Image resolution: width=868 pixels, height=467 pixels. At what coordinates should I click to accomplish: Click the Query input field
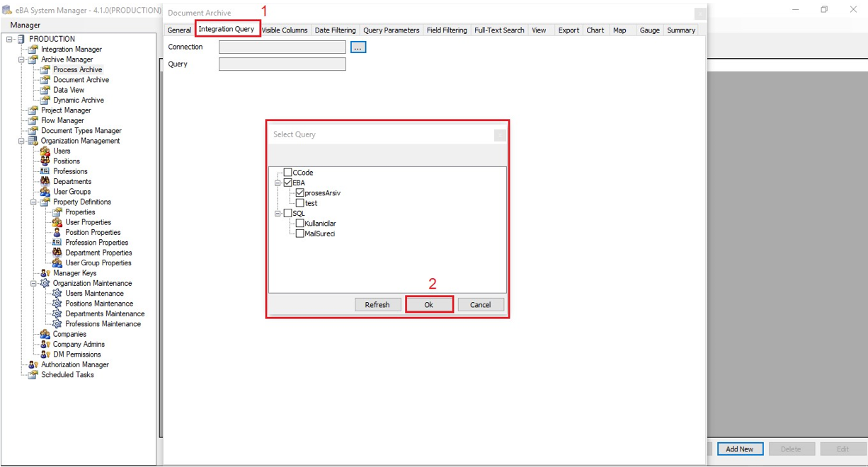coord(282,64)
